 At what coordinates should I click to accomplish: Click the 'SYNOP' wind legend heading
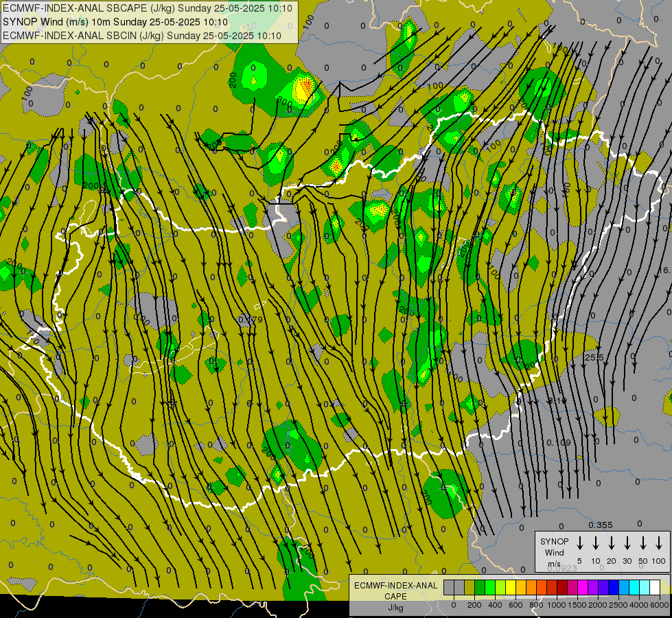(x=554, y=541)
